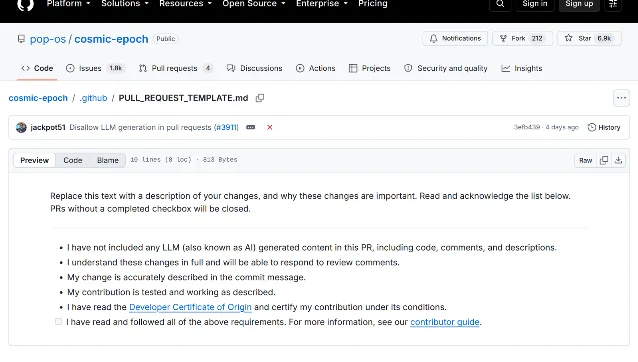This screenshot has width=638, height=362.
Task: Open the Raw file view
Action: point(586,160)
